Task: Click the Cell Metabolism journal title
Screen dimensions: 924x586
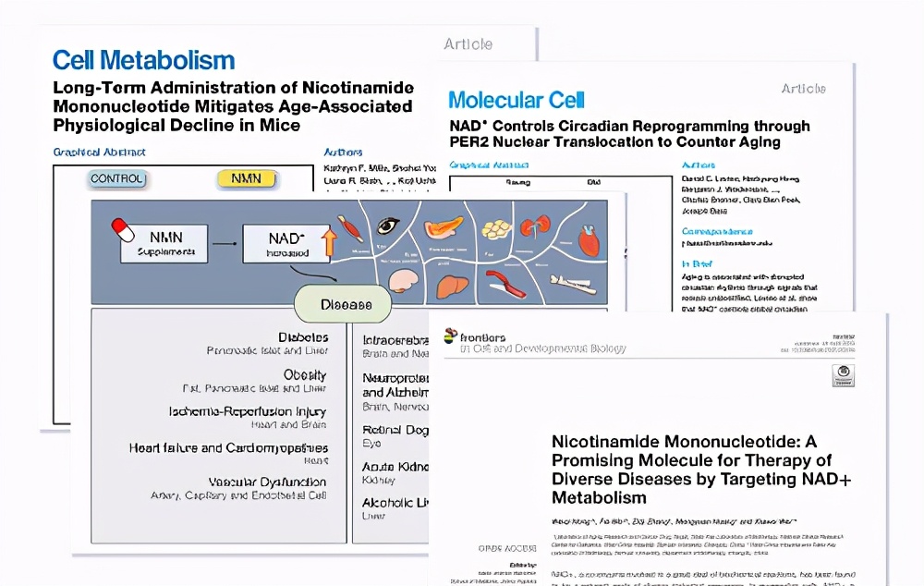Action: tap(144, 60)
